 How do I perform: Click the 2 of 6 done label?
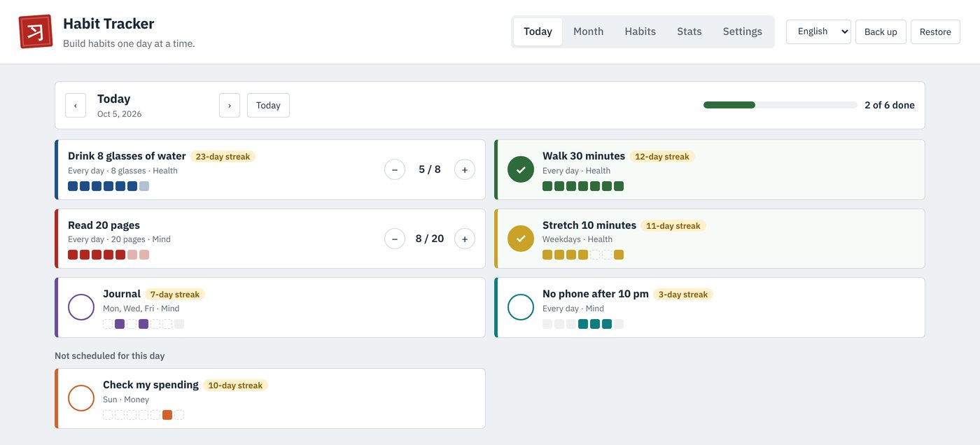point(889,105)
